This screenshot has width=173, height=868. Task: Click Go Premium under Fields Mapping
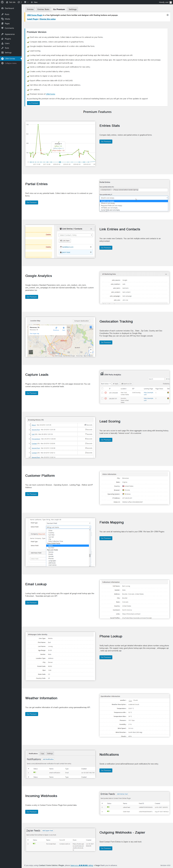[x=106, y=538]
